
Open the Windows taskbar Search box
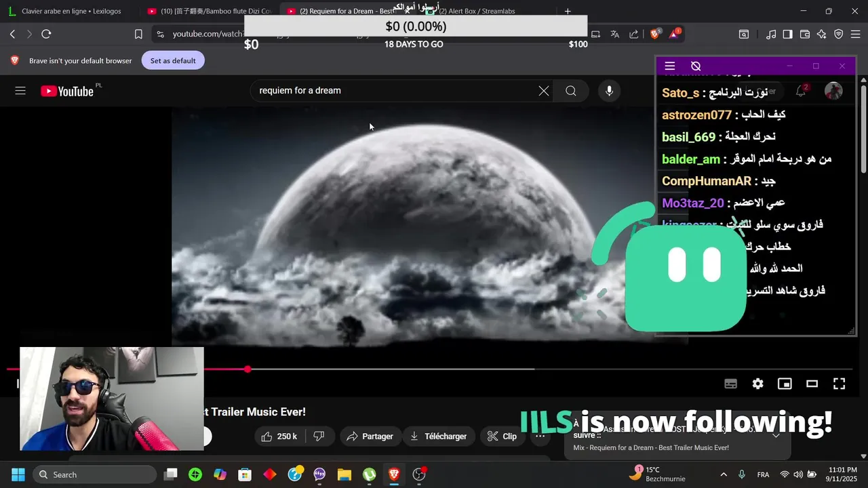point(94,474)
